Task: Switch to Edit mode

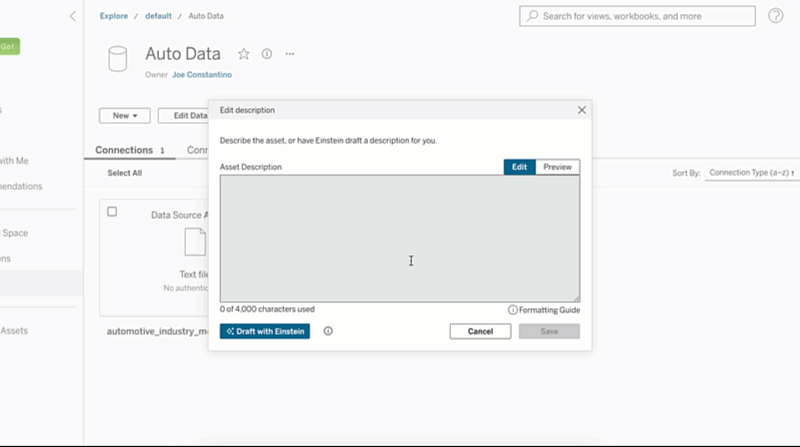Action: [519, 167]
